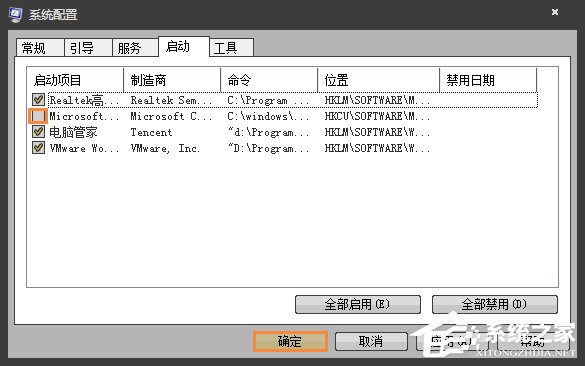
Task: Switch to the 常规 tab
Action: [x=40, y=48]
